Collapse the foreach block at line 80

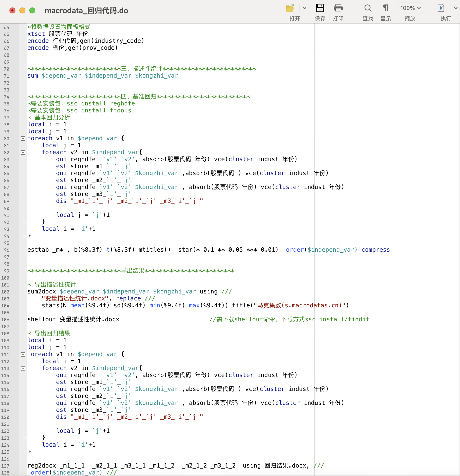coord(23,139)
